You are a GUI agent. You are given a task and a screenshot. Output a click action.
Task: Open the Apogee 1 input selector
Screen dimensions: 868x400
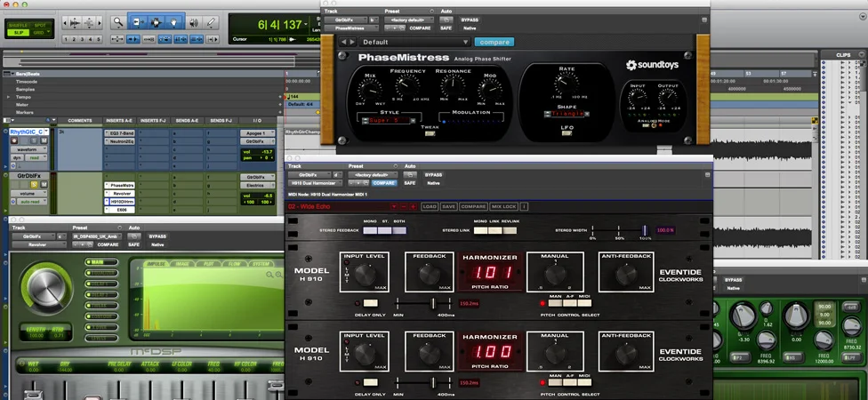tap(257, 133)
